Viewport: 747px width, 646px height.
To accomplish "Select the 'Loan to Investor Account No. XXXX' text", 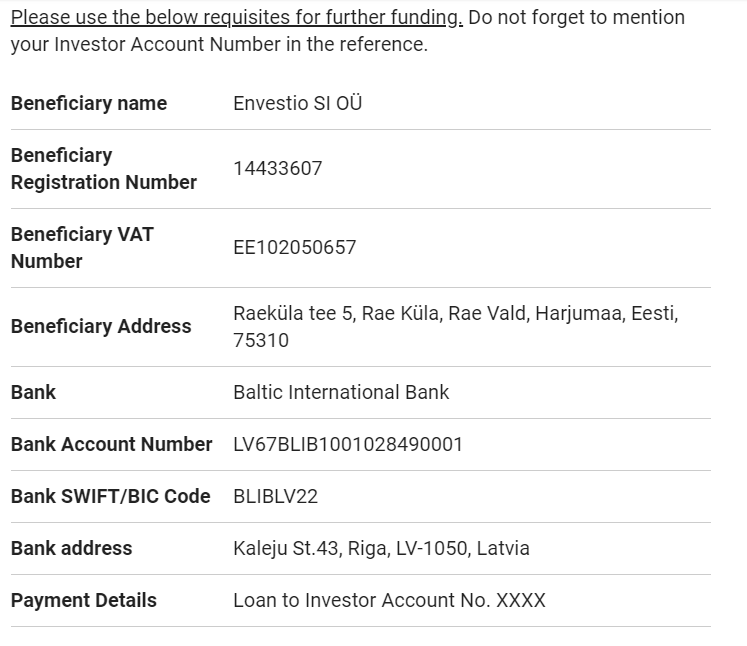I will (x=389, y=601).
